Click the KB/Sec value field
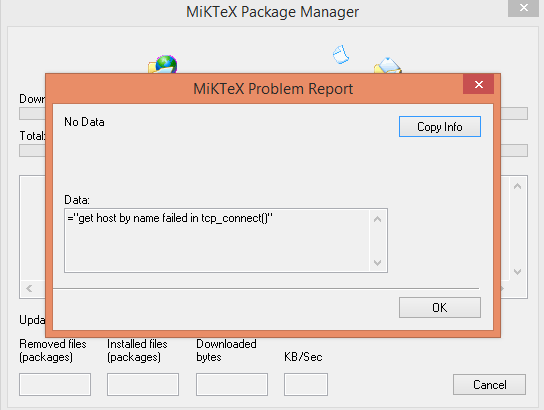This screenshot has width=544, height=410. tap(306, 384)
